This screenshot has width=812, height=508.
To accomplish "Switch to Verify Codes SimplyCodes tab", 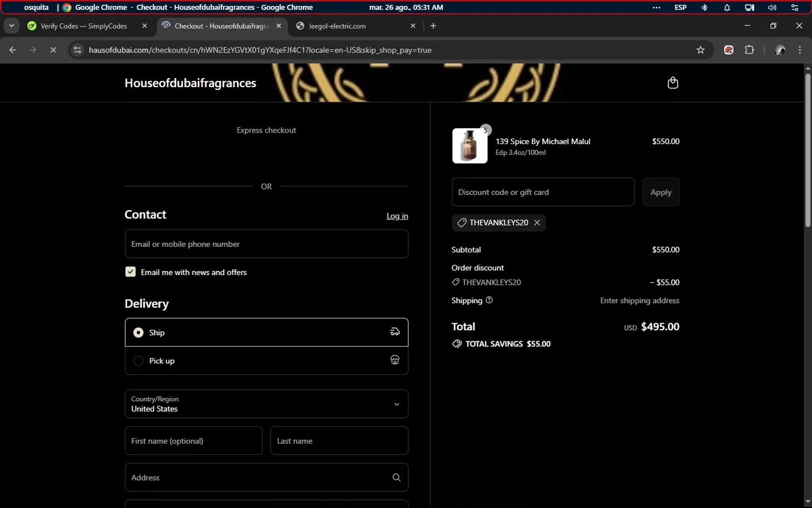I will pyautogui.click(x=83, y=25).
